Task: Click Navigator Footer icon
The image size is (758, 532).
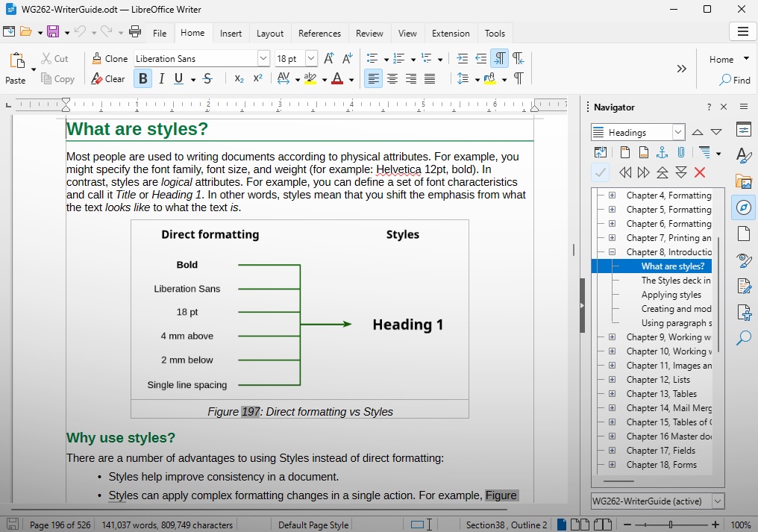Action: (643, 153)
